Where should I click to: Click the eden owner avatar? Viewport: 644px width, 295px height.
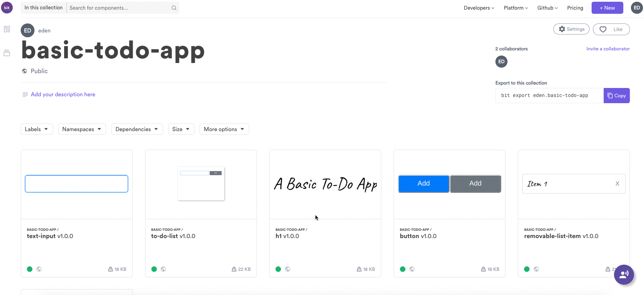(x=28, y=30)
